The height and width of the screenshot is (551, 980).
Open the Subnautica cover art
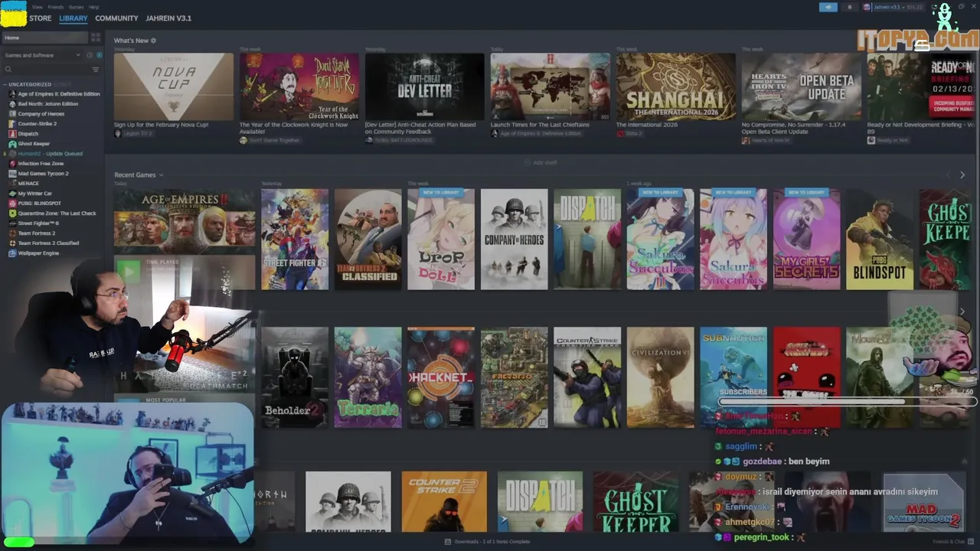[x=733, y=377]
